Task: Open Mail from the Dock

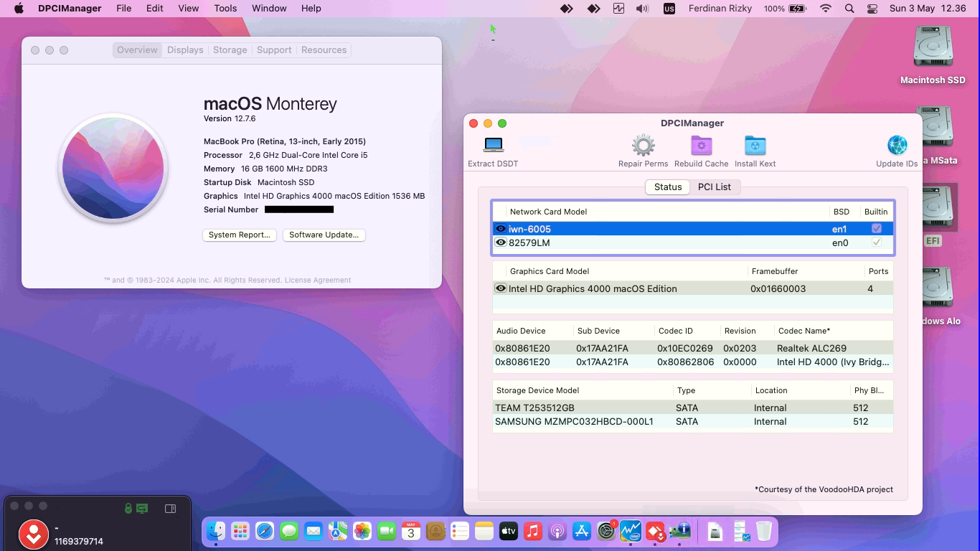Action: 314,531
